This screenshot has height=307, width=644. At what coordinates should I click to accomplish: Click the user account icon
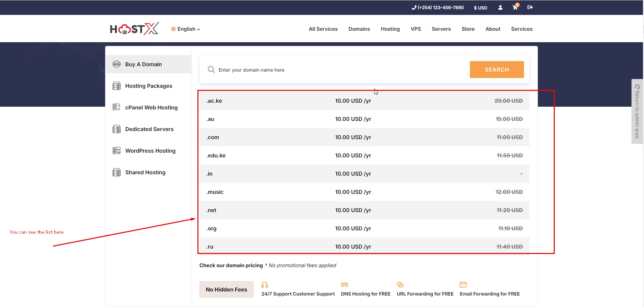[x=500, y=7]
